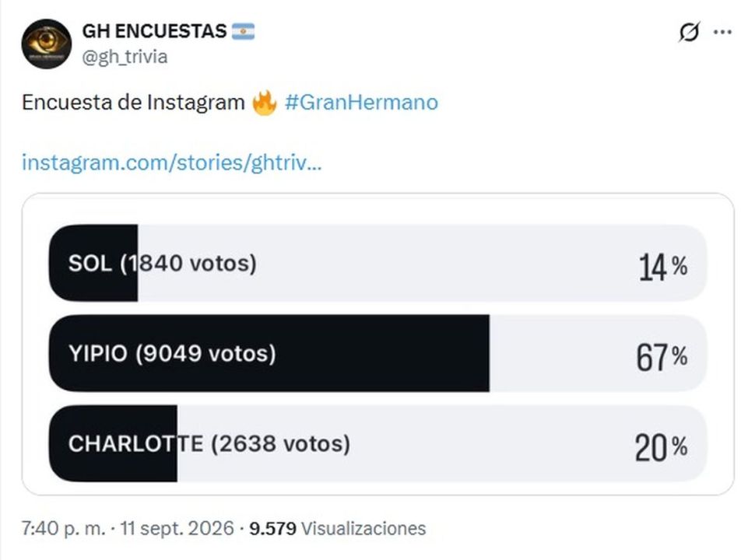Select the CHARLOTTE (2638 votos) poll bar
The height and width of the screenshot is (560, 755).
[x=378, y=443]
